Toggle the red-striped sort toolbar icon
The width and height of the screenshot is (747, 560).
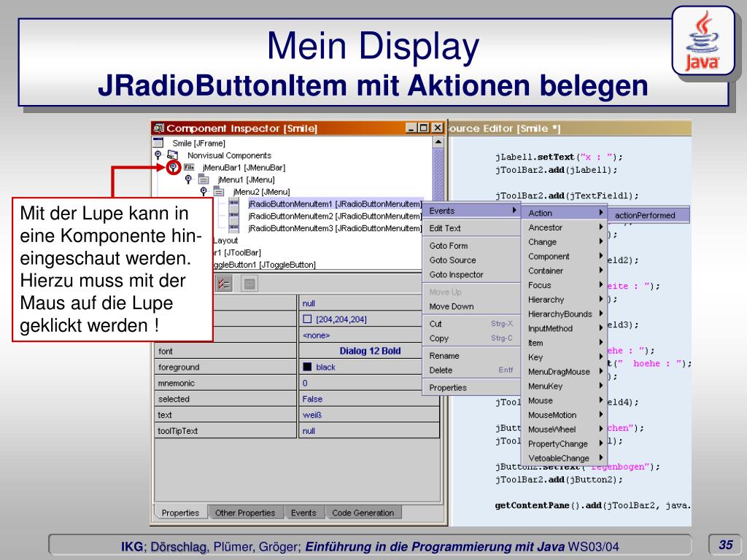[223, 284]
